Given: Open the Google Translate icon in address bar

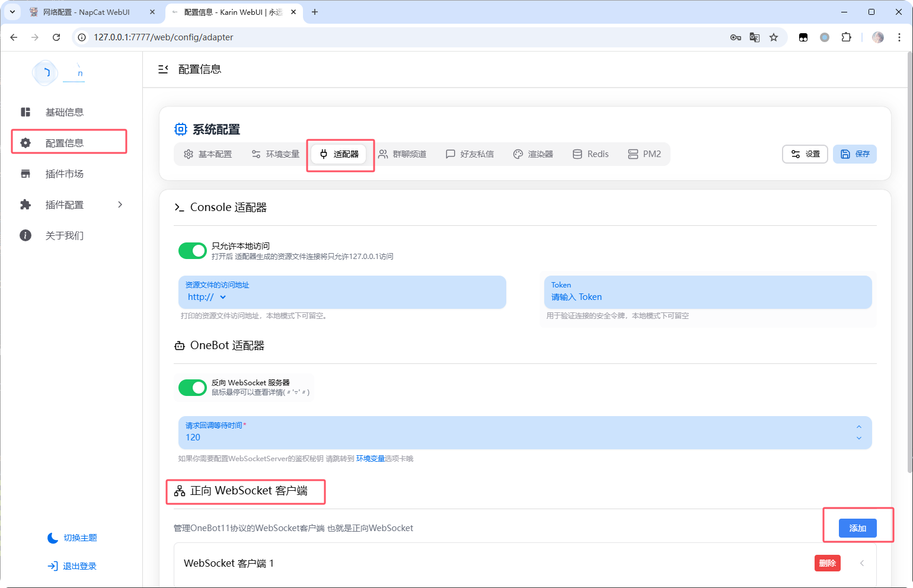Looking at the screenshot, I should pos(754,37).
